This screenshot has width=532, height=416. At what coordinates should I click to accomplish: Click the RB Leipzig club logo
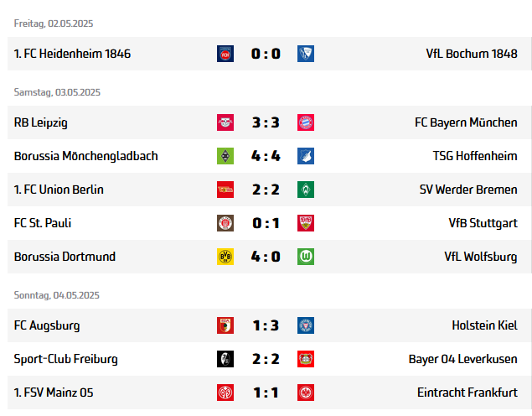coord(225,122)
